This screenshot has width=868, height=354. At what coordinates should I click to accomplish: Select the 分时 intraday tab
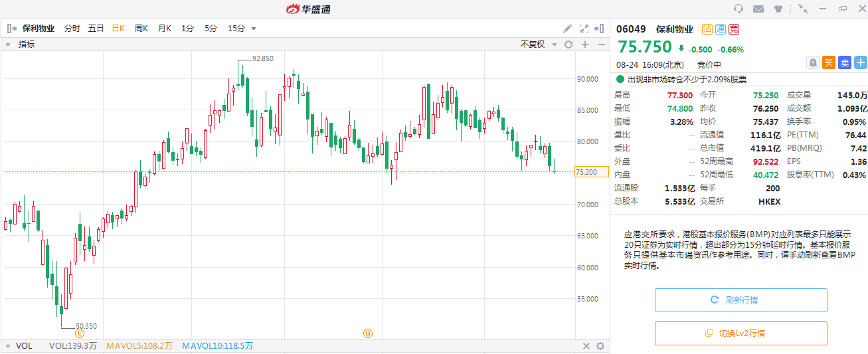coord(72,29)
